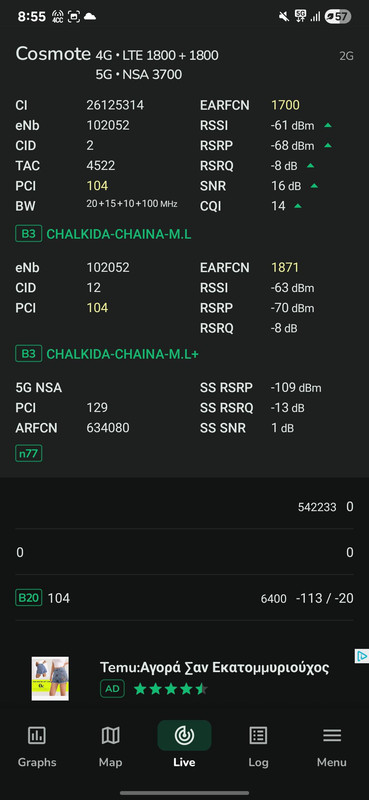Tap the Temu ad title text
The height and width of the screenshot is (800, 369).
coord(214,667)
